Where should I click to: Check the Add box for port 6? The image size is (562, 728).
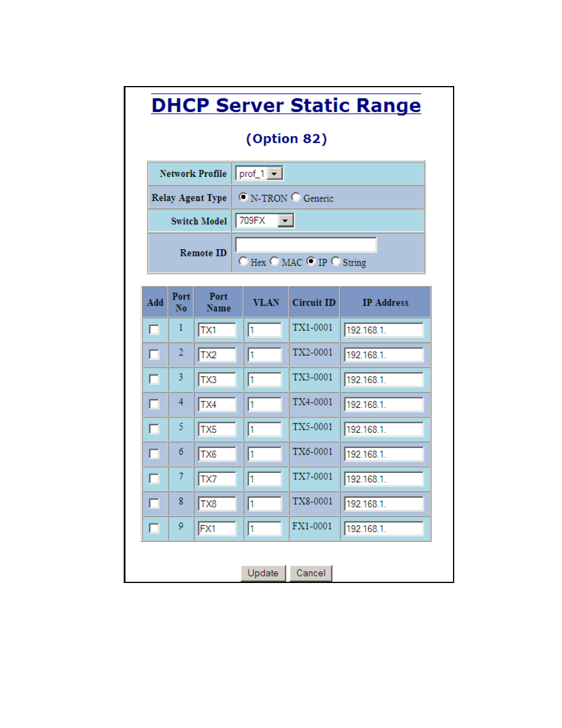[x=154, y=453]
